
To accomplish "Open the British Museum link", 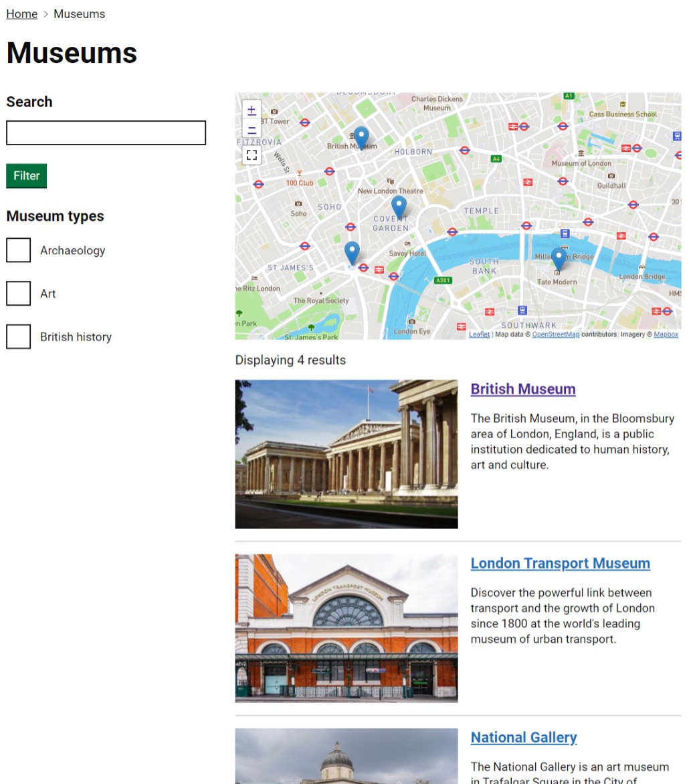I will click(523, 389).
